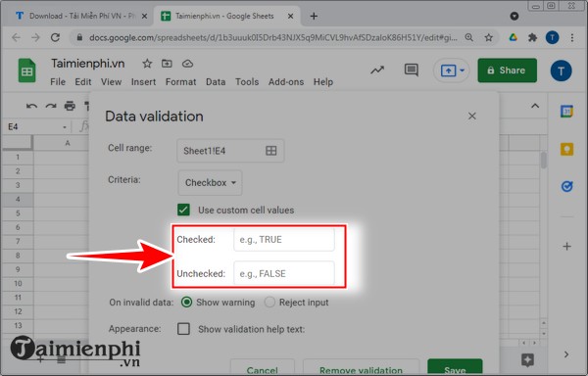Expand the cell name box dropdown arrow
The width and height of the screenshot is (588, 376).
click(x=65, y=127)
